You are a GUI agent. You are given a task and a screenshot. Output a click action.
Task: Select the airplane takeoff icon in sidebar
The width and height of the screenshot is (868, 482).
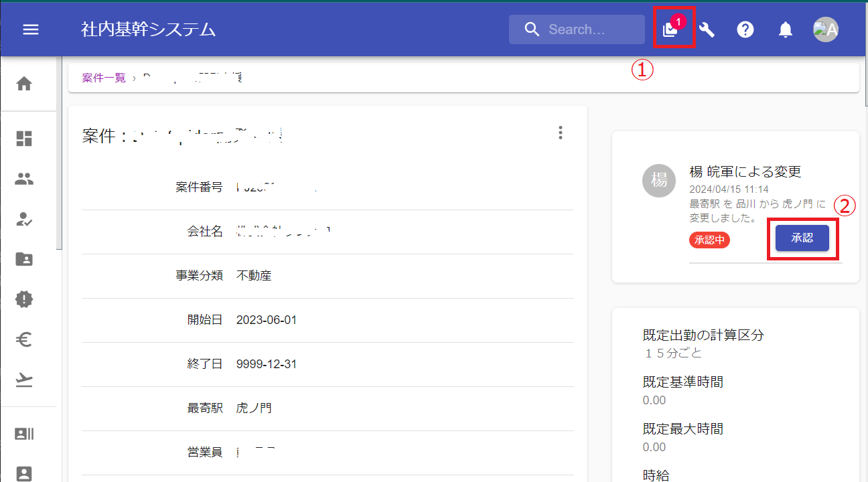(x=24, y=380)
